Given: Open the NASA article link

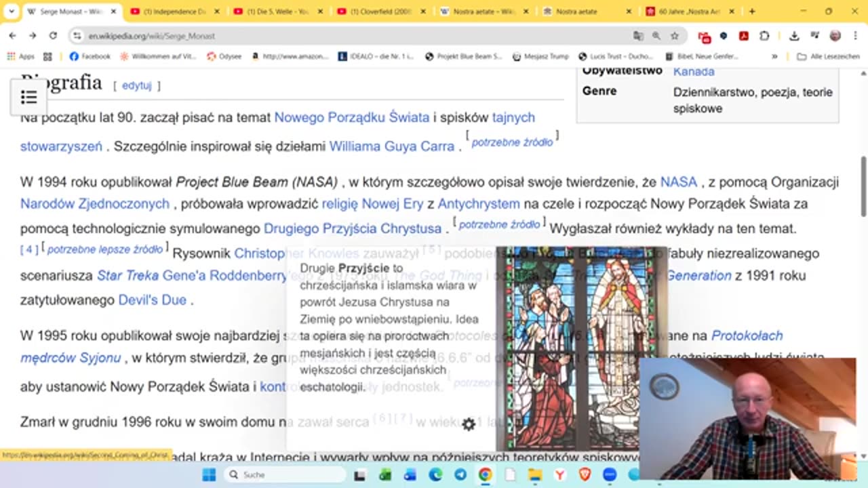Looking at the screenshot, I should pos(679,182).
